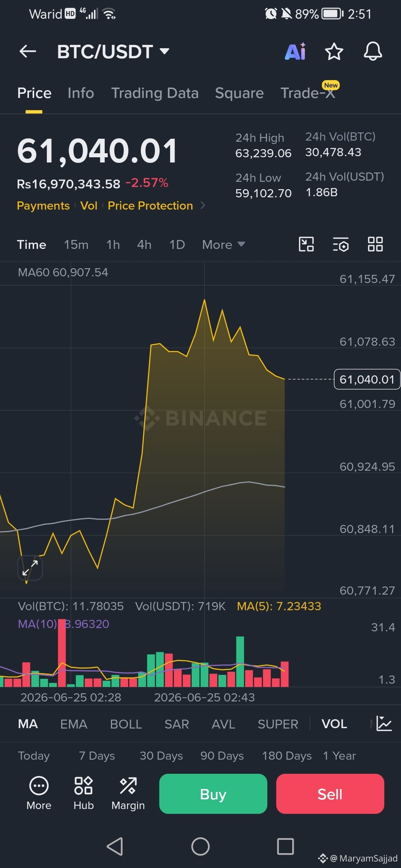401x868 pixels.
Task: Switch to the Info tab
Action: pyautogui.click(x=81, y=93)
